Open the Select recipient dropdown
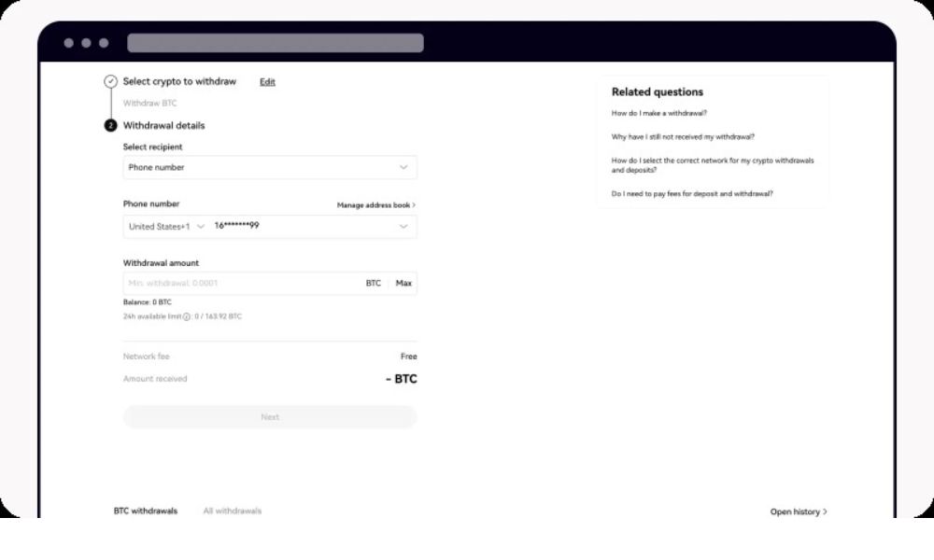934x560 pixels. click(x=270, y=167)
